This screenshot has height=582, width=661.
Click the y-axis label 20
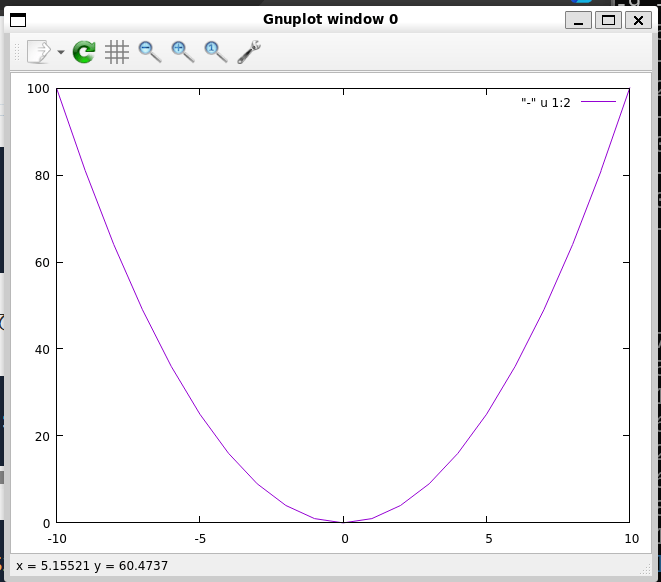(42, 436)
